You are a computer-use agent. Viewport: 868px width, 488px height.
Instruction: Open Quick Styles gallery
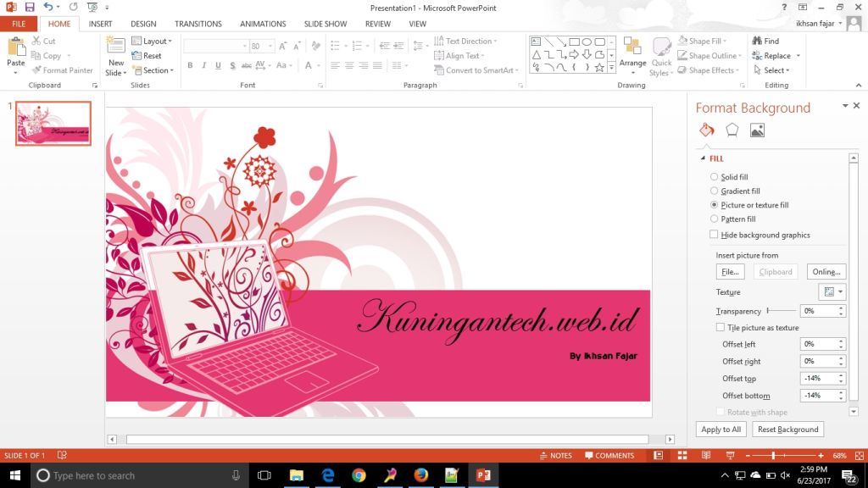(661, 57)
